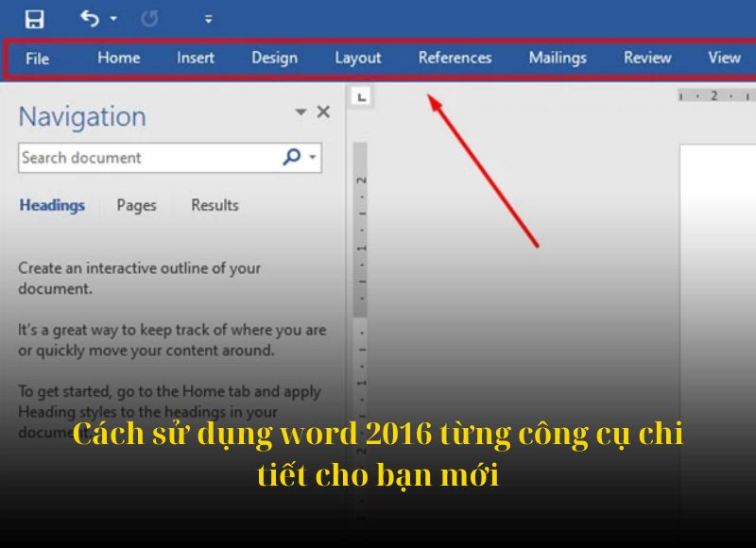The height and width of the screenshot is (548, 756).
Task: Select Pages in the Navigation pane
Action: coord(136,205)
